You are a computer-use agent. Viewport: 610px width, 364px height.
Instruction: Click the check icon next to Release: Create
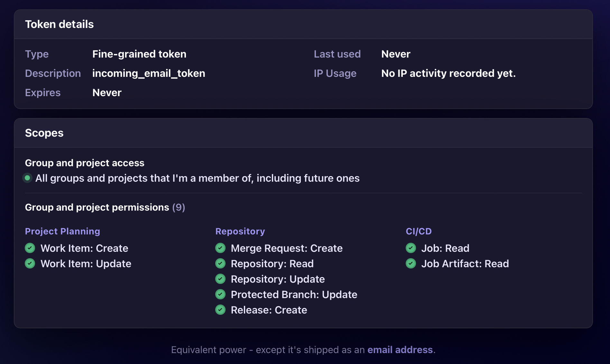pos(220,310)
